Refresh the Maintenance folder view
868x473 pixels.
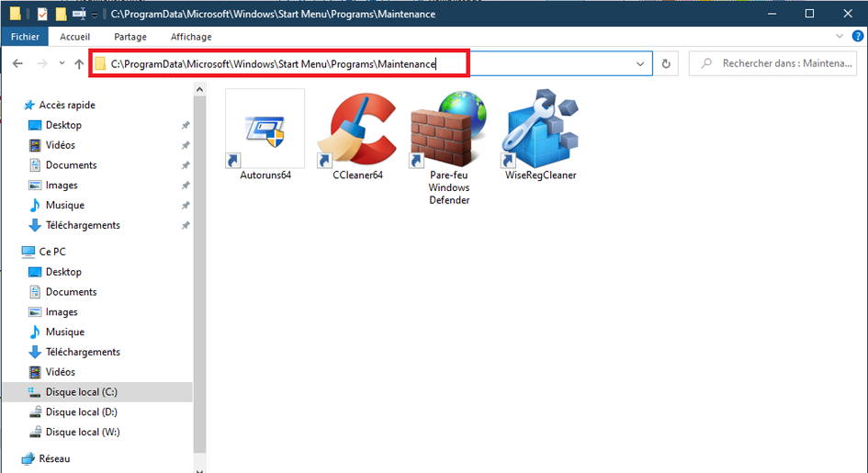666,63
